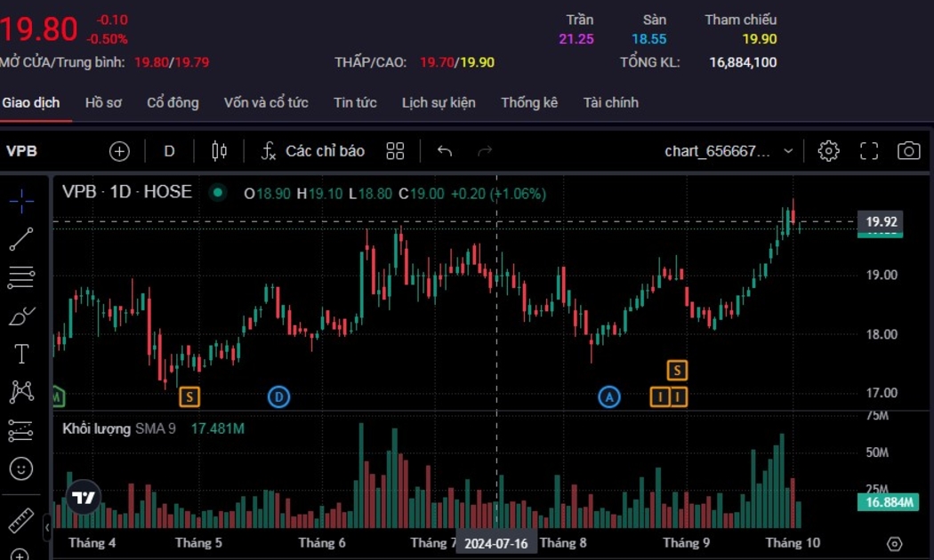Toggle the green market status dot
The height and width of the screenshot is (560, 934).
point(217,193)
